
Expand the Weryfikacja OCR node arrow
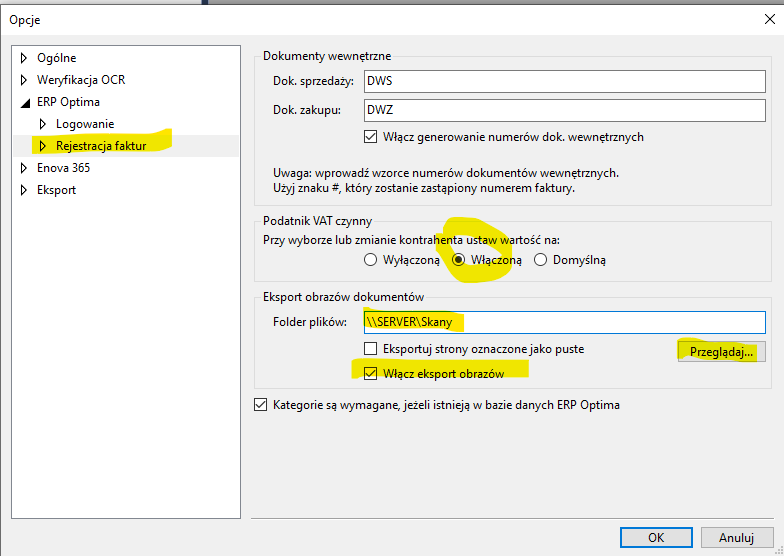click(x=24, y=80)
